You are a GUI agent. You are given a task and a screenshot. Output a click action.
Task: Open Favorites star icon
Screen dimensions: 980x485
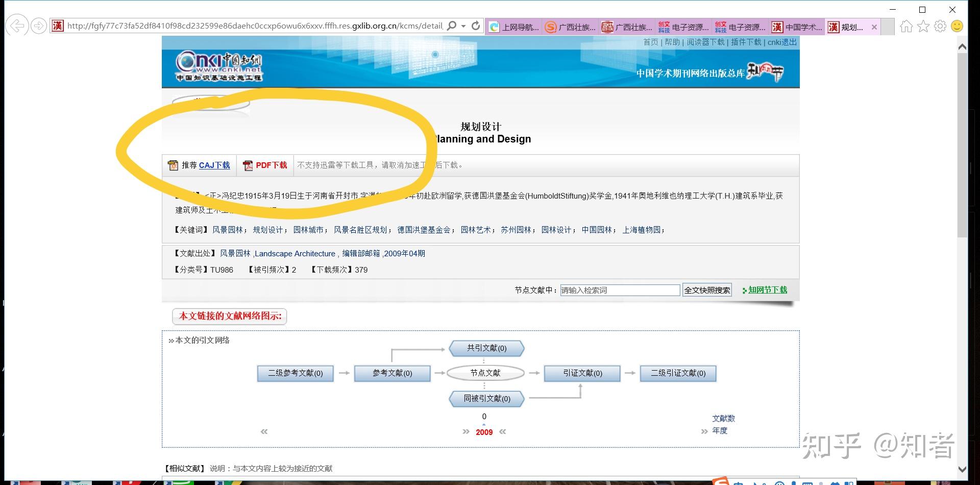[923, 27]
